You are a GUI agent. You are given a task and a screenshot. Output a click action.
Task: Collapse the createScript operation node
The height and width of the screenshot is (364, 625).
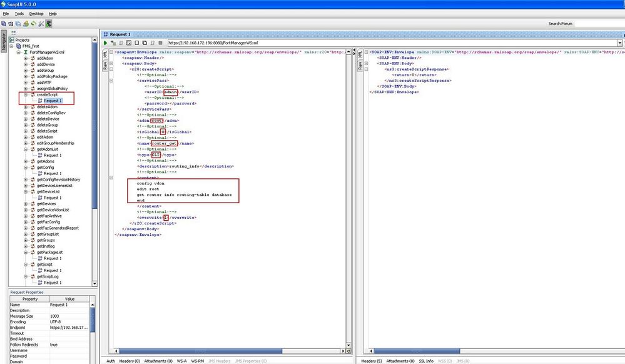tap(25, 94)
